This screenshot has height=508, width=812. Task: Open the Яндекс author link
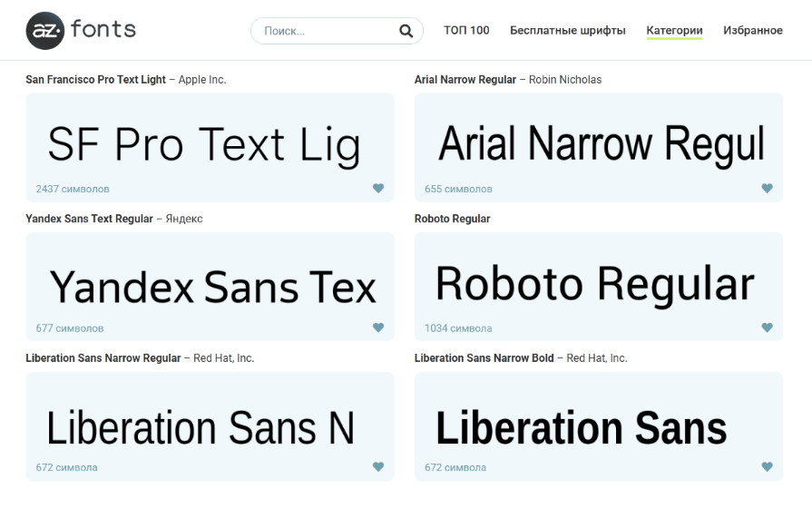click(x=184, y=219)
